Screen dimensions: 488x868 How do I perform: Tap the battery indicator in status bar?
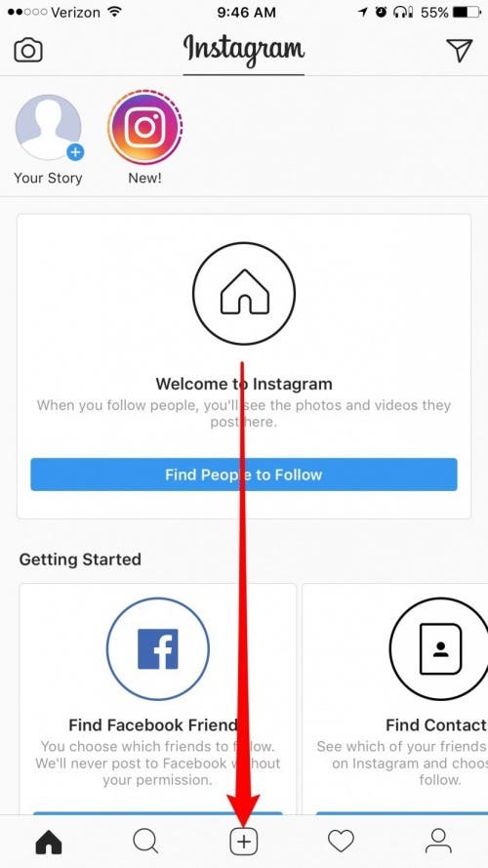pos(467,12)
